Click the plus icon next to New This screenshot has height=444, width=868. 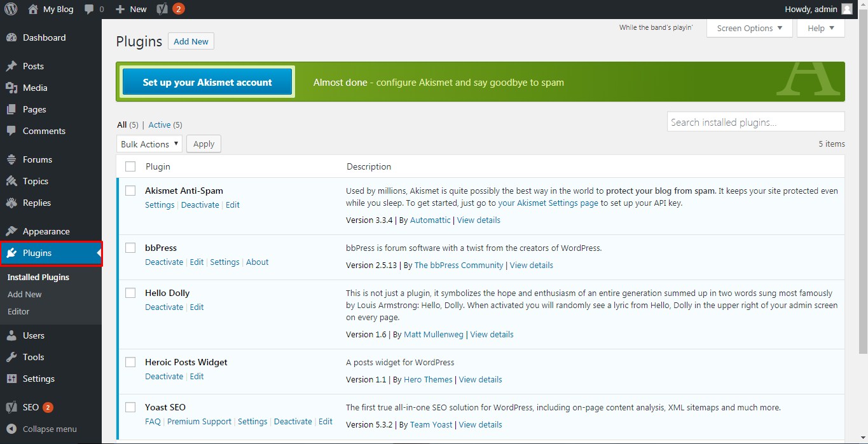coord(120,10)
